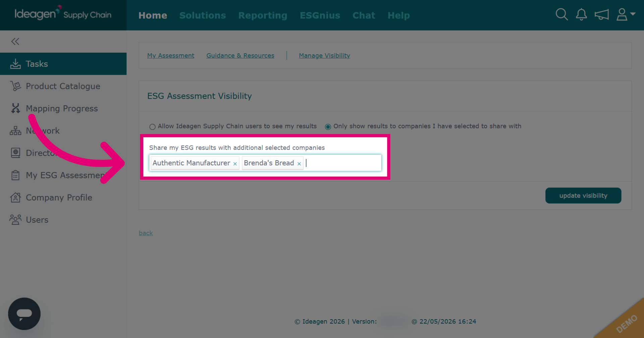The height and width of the screenshot is (338, 644).
Task: Click the Company Profile house icon
Action: [15, 198]
